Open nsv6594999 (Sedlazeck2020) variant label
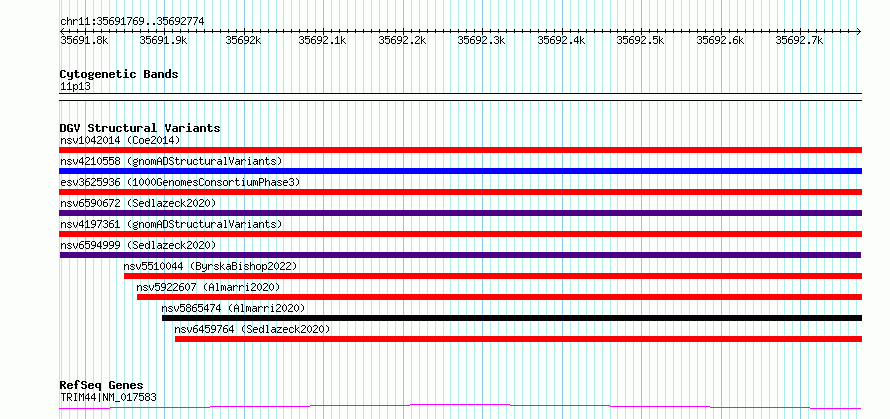 coord(138,245)
